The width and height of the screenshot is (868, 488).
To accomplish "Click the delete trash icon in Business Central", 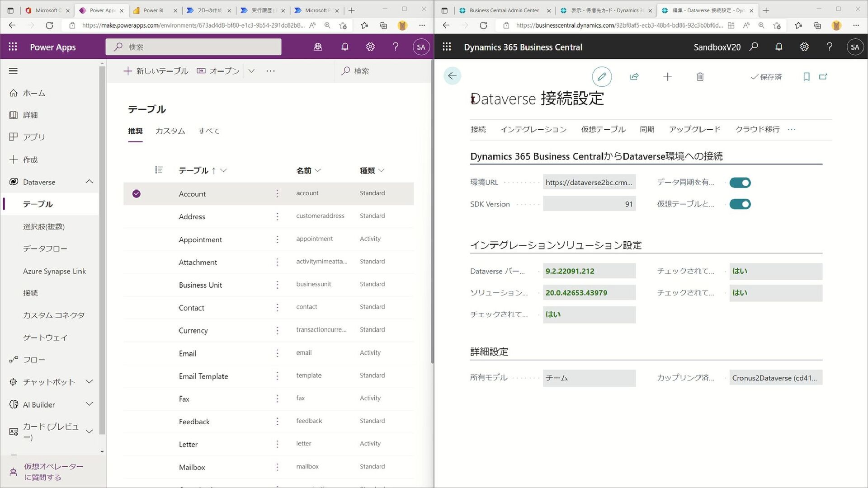I will tap(700, 77).
